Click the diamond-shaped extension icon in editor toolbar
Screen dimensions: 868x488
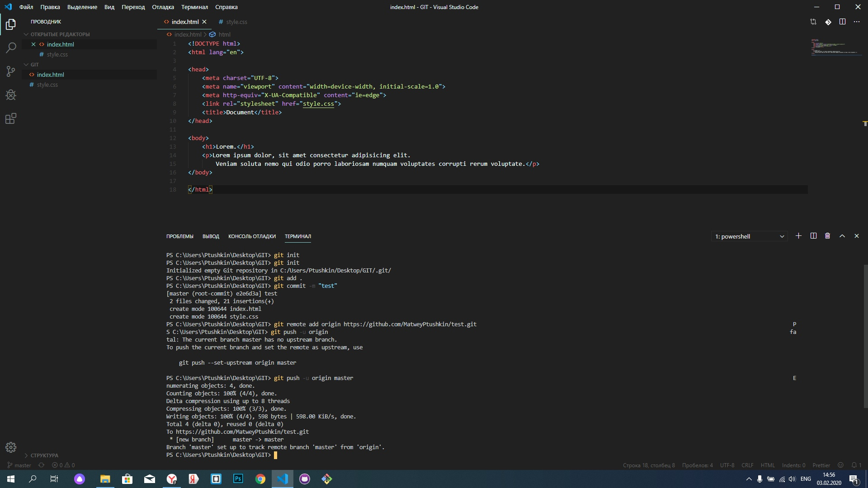pyautogui.click(x=828, y=22)
